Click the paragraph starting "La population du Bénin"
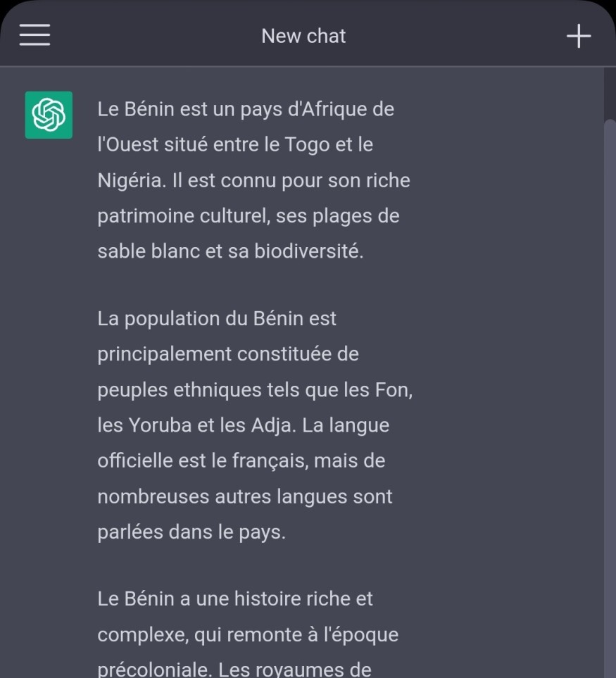Image resolution: width=616 pixels, height=678 pixels. [x=255, y=425]
